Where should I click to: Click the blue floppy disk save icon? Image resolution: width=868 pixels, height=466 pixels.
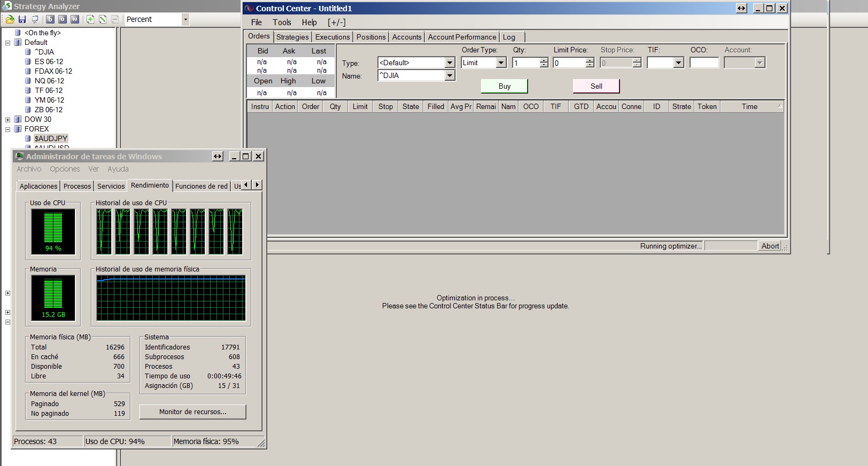(22, 19)
